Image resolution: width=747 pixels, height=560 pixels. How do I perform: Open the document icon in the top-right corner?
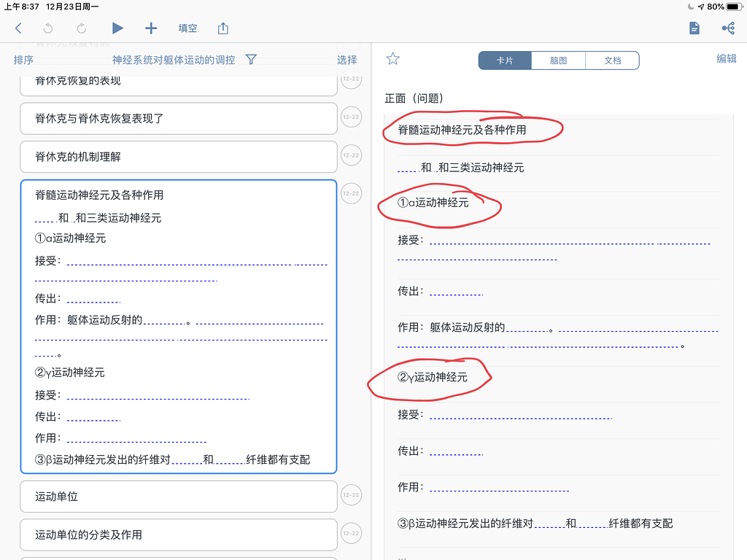point(694,28)
